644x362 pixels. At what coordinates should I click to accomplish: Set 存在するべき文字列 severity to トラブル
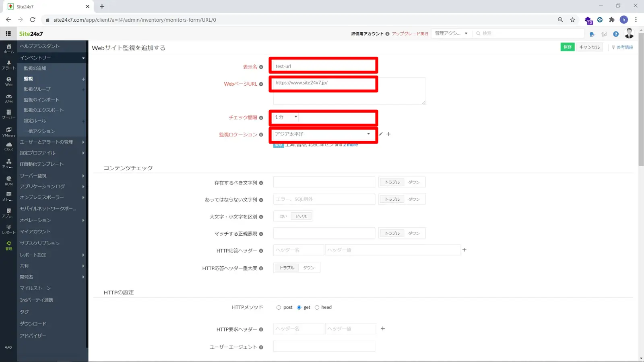point(392,182)
